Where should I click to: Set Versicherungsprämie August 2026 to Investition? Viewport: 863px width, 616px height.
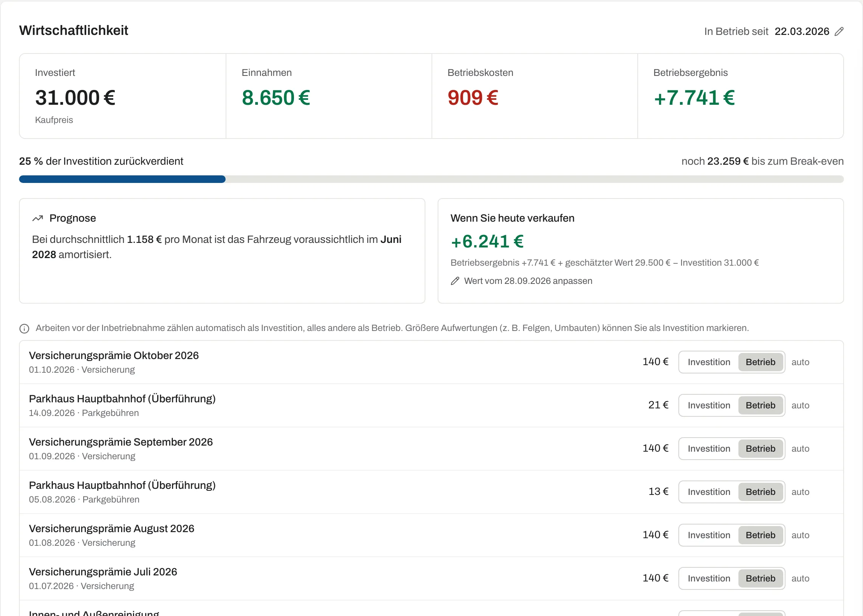pyautogui.click(x=709, y=535)
